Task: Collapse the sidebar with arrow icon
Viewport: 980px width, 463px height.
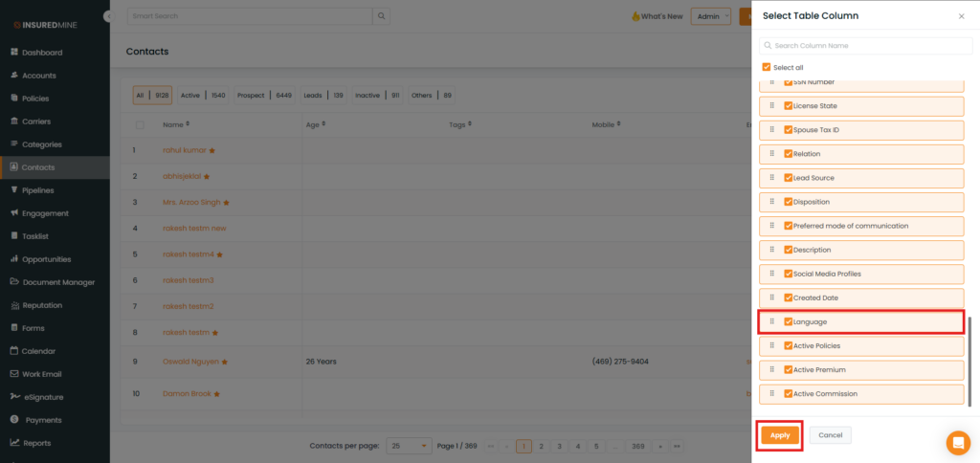Action: (x=107, y=17)
